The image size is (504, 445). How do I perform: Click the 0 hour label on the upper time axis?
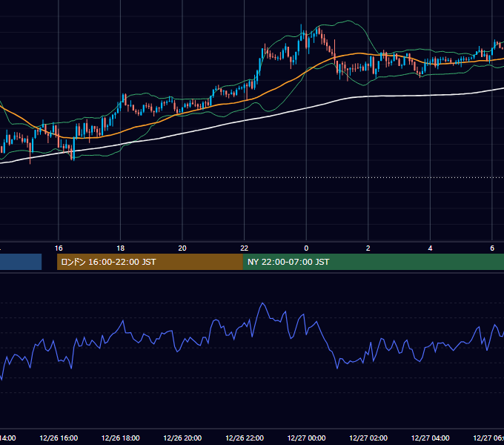[306, 248]
